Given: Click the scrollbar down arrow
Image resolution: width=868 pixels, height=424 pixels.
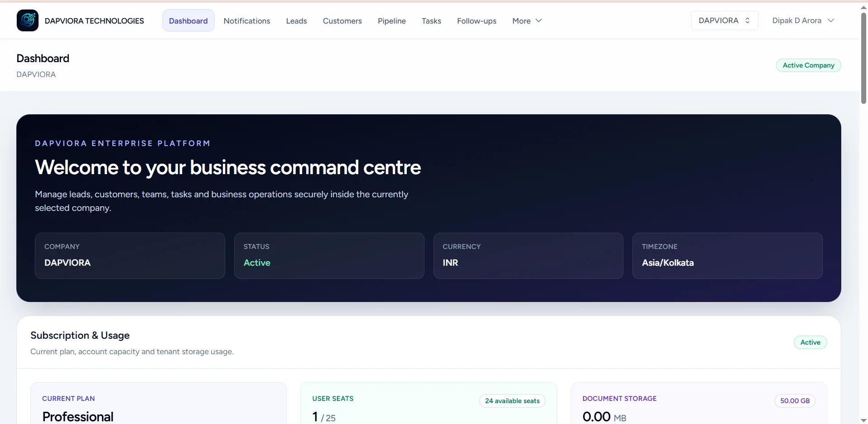Looking at the screenshot, I should 863,420.
